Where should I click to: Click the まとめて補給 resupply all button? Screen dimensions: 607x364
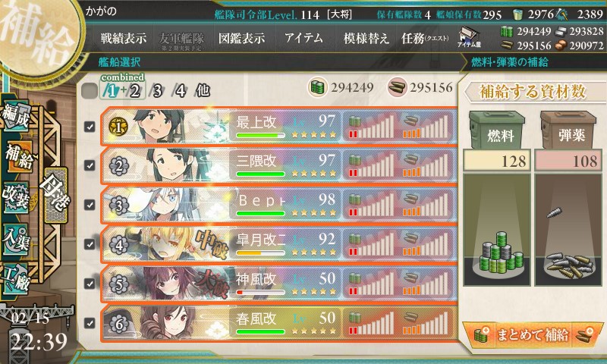[533, 334]
